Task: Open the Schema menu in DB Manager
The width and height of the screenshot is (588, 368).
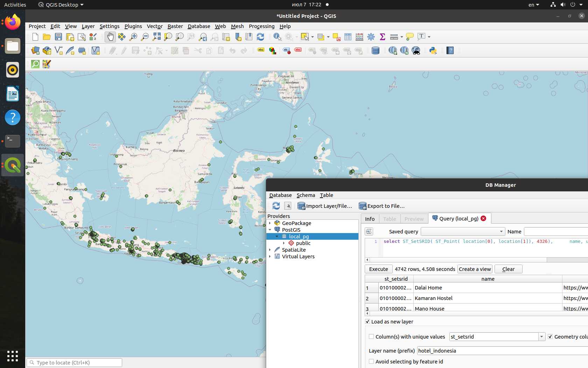Action: pos(306,195)
